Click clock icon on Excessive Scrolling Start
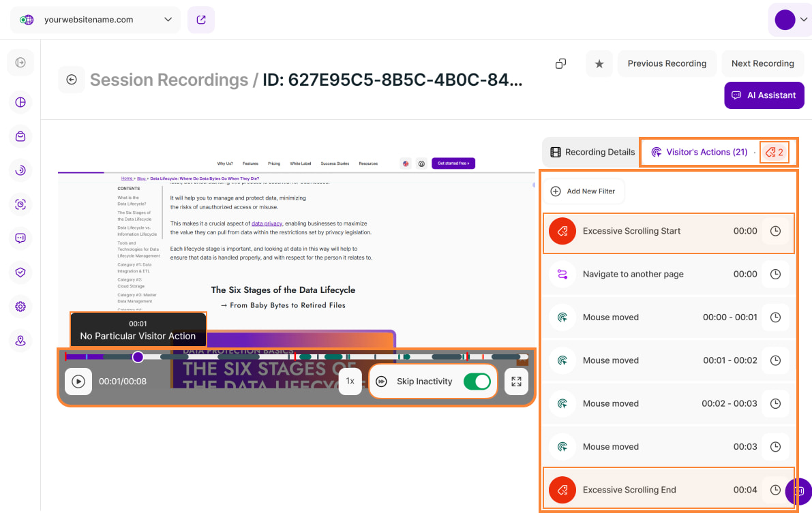This screenshot has height=513, width=812. [x=775, y=231]
